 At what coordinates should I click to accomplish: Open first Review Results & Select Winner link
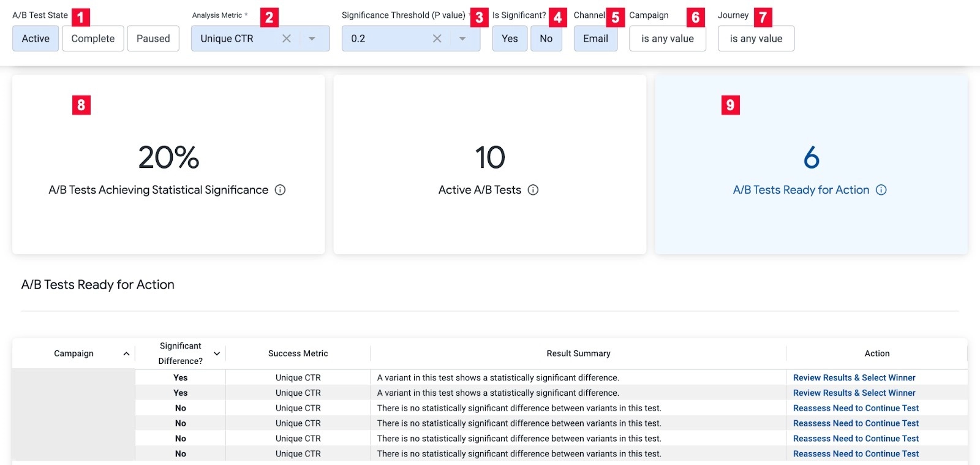coord(854,377)
